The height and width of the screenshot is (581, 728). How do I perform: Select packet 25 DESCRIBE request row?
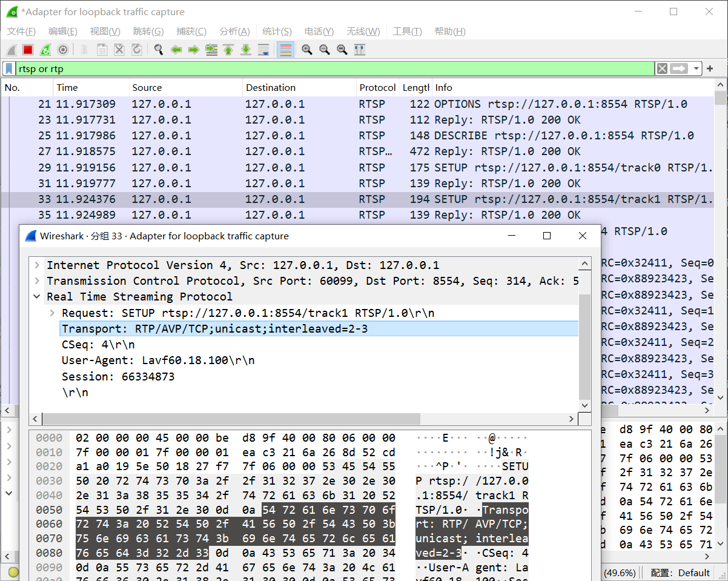coord(357,136)
